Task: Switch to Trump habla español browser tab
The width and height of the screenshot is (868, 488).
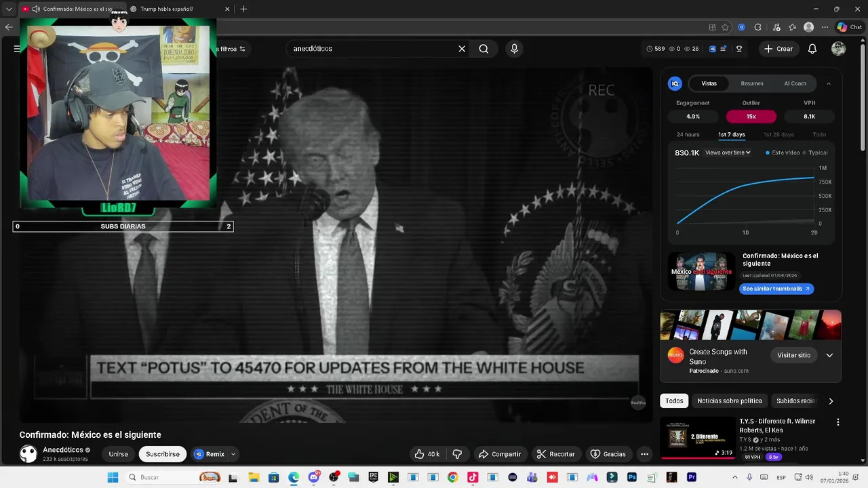Action: pos(179,9)
